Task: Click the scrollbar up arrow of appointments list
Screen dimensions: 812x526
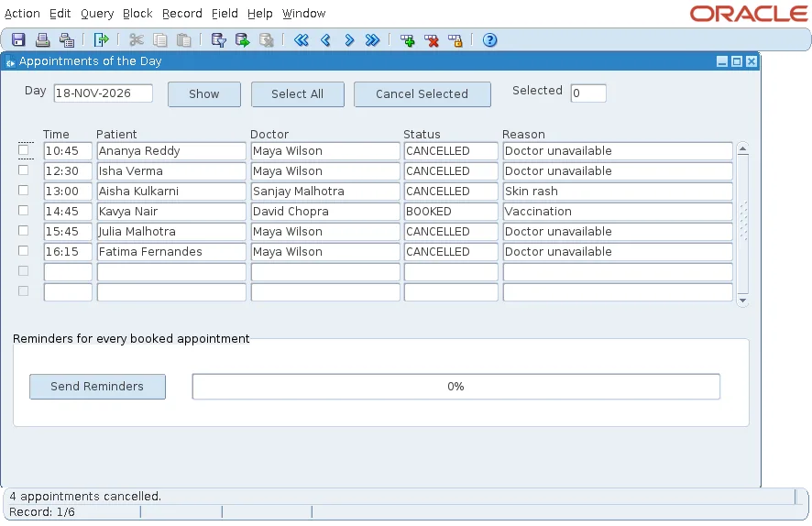Action: (x=742, y=149)
